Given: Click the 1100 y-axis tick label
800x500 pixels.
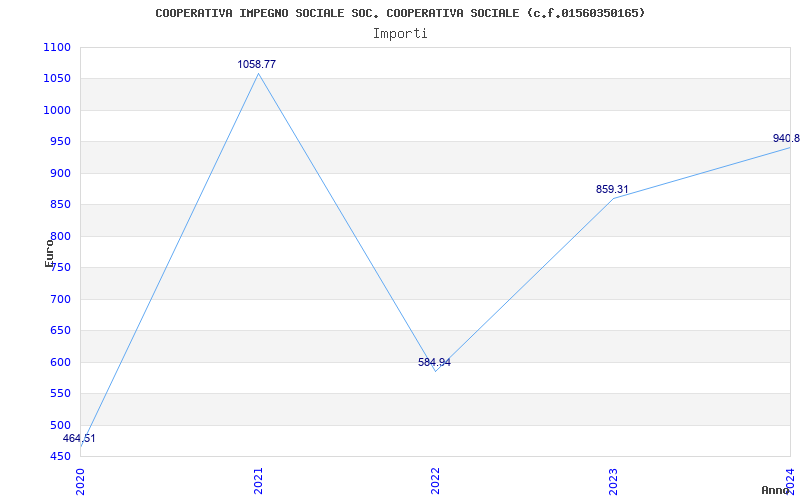Looking at the screenshot, I should click(x=57, y=47).
